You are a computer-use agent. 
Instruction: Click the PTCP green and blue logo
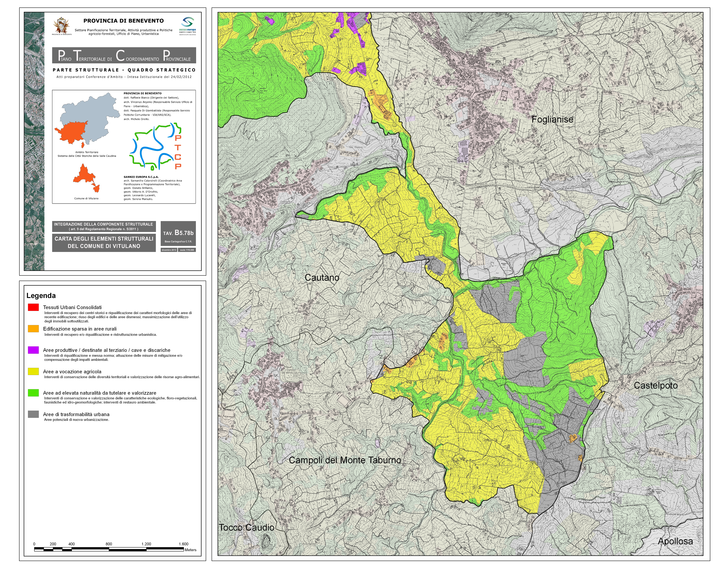[156, 146]
